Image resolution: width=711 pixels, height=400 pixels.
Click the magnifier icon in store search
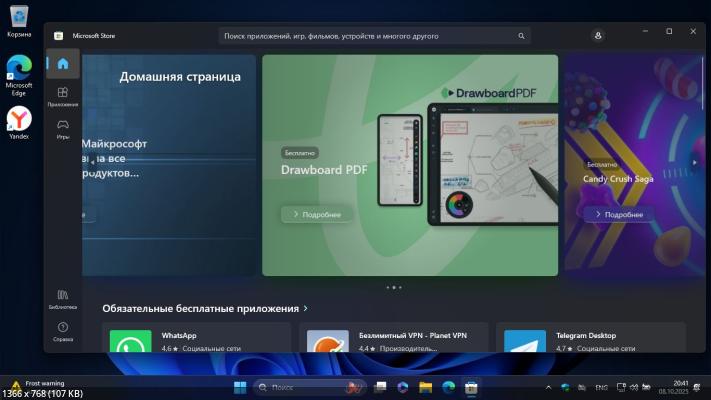[x=521, y=36]
